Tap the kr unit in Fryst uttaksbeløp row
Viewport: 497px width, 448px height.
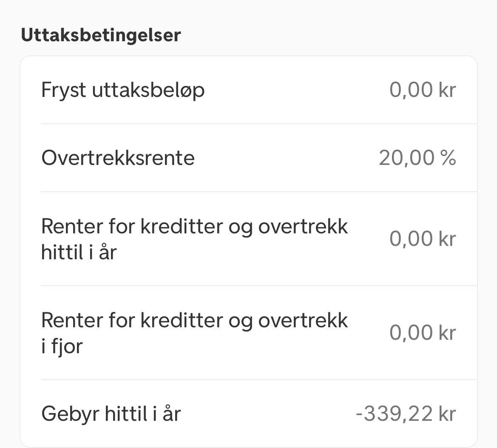click(447, 90)
